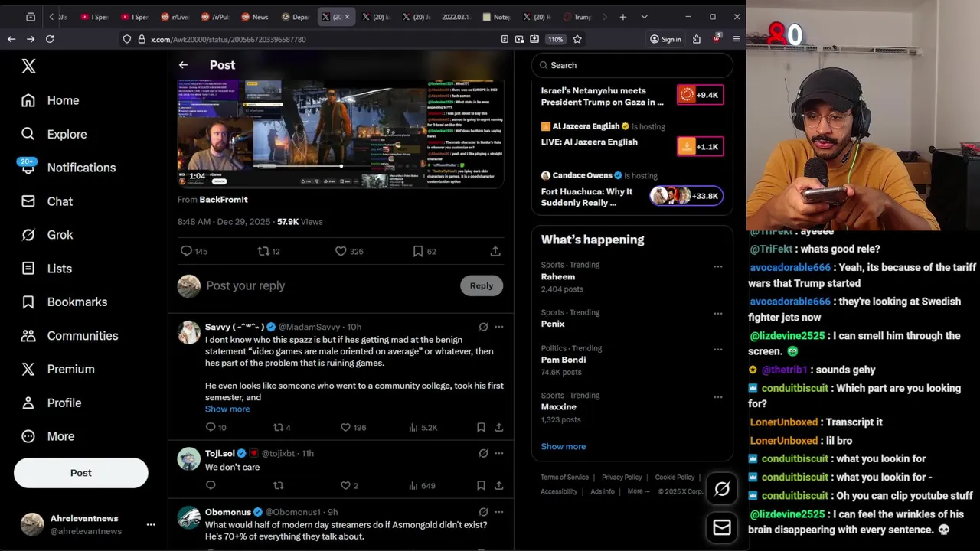This screenshot has height=551, width=980.
Task: Open Explore in the sidebar
Action: pos(54,134)
